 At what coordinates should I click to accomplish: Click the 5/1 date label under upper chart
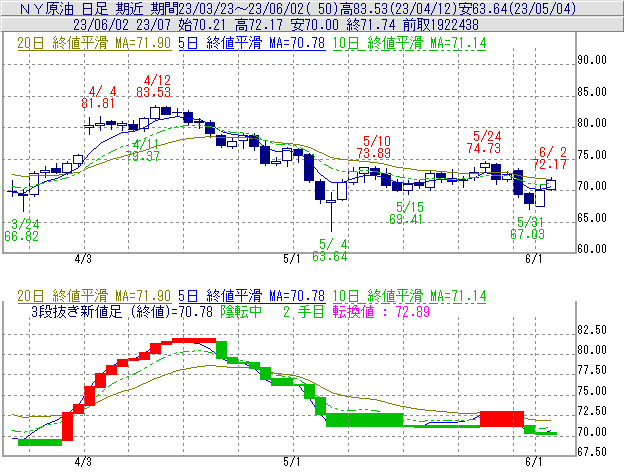[x=292, y=259]
